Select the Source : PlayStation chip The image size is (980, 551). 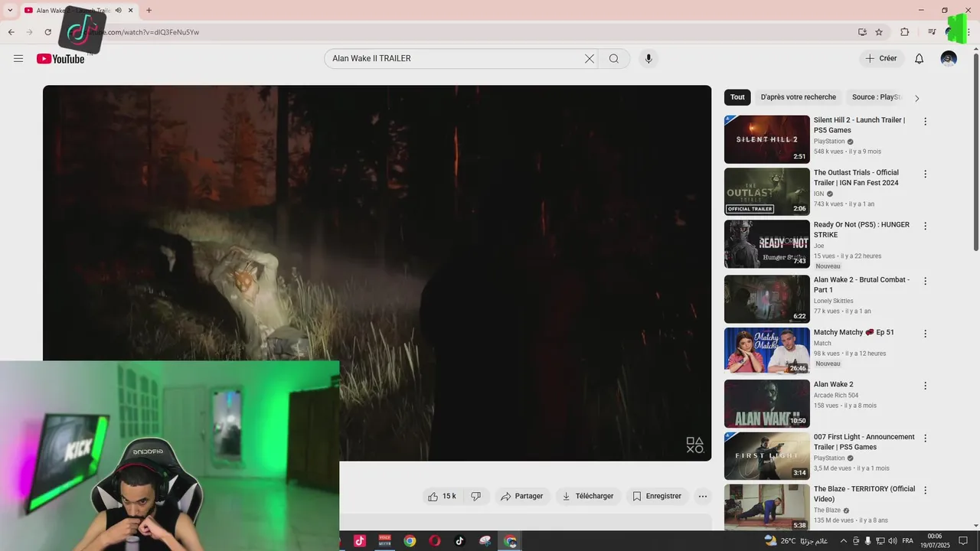click(x=877, y=97)
